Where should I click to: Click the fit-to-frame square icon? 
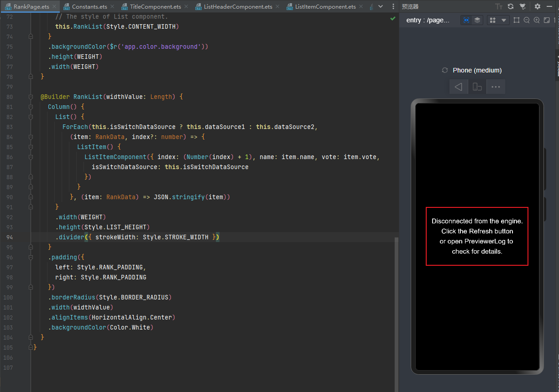517,20
